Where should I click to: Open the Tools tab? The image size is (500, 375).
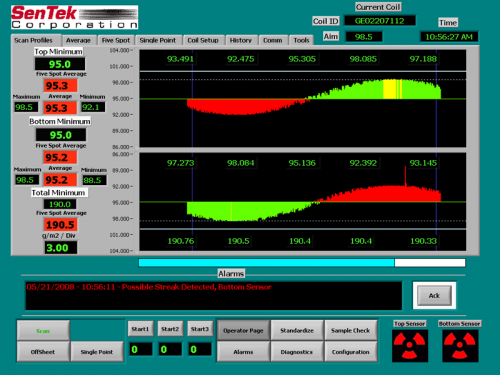[301, 40]
